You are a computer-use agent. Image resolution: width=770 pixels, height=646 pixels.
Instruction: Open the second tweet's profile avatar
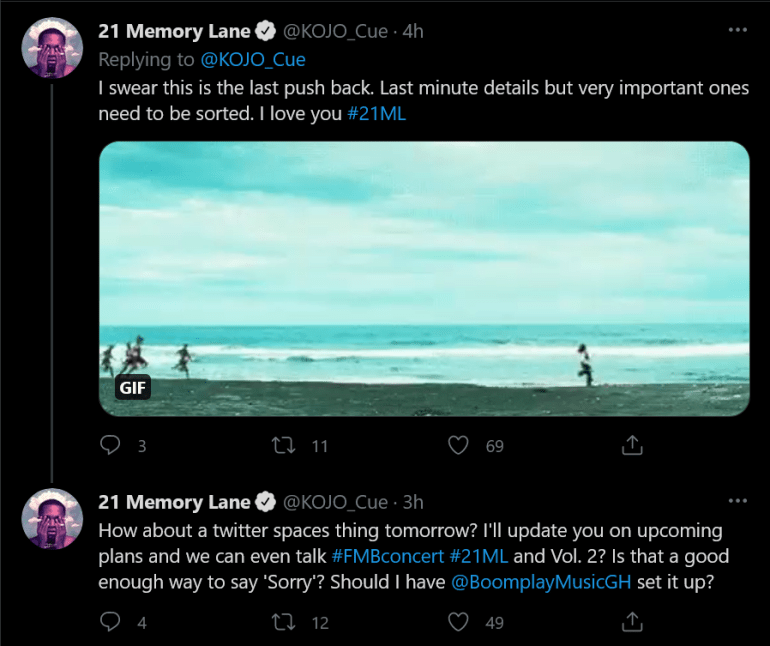tap(52, 518)
